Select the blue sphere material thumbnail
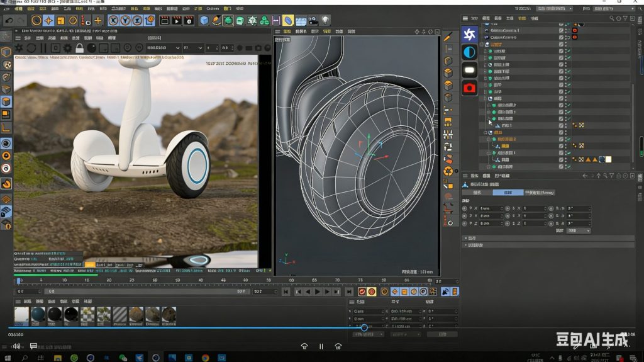 tap(38, 314)
